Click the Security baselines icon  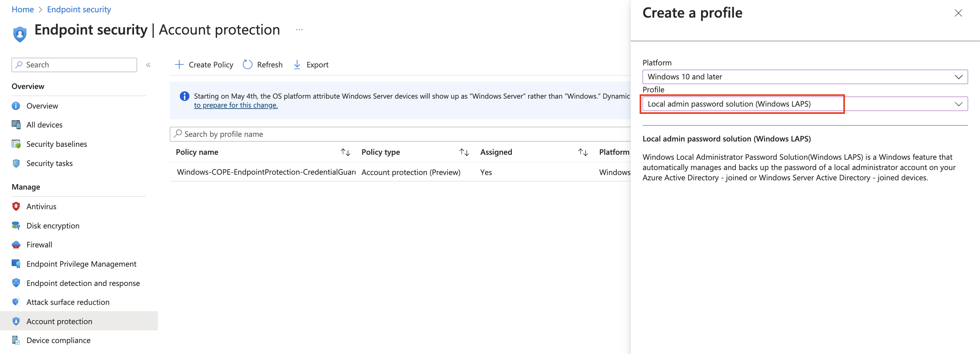click(x=16, y=144)
